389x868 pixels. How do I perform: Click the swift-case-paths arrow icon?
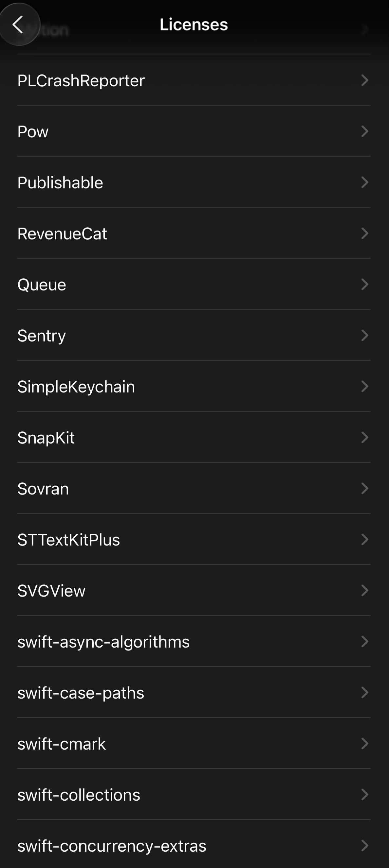click(364, 693)
